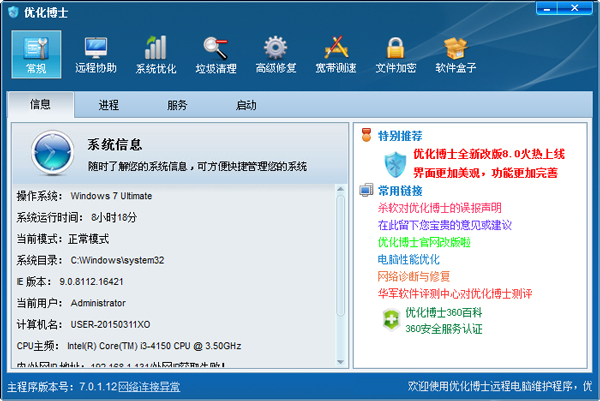This screenshot has width=600, height=401.
Task: Open link 360安全服务认证
Action: tap(443, 329)
